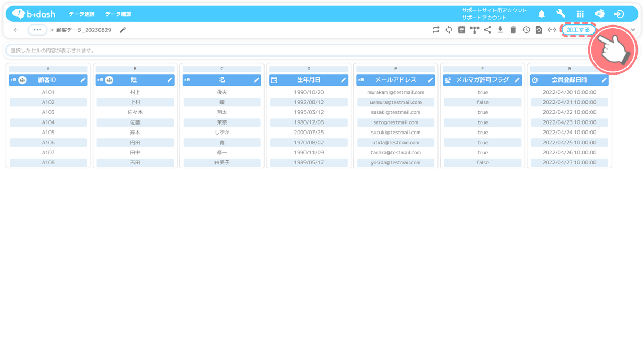
Task: Click the サポートアカウント account name
Action: click(484, 18)
